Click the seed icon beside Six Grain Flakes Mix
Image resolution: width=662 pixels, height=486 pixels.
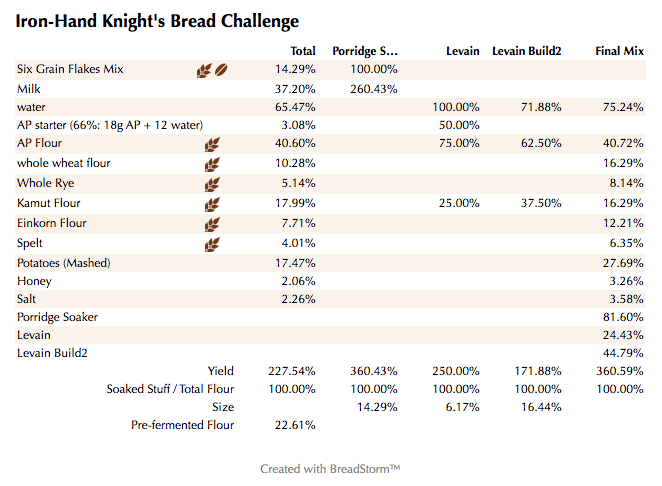(x=222, y=70)
